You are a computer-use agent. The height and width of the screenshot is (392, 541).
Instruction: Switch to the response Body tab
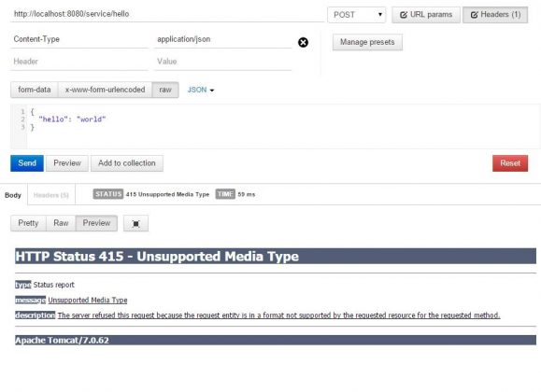click(13, 195)
